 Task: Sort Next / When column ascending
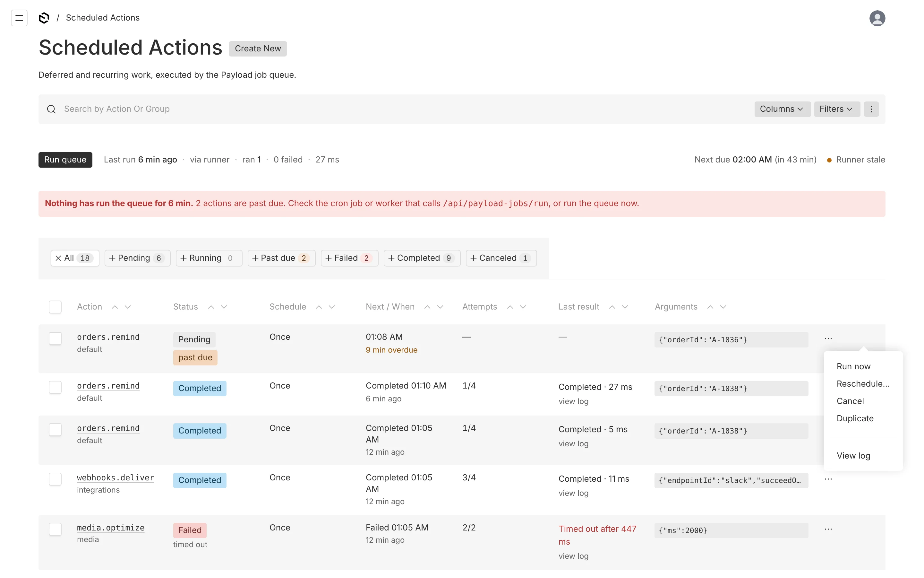tap(427, 307)
